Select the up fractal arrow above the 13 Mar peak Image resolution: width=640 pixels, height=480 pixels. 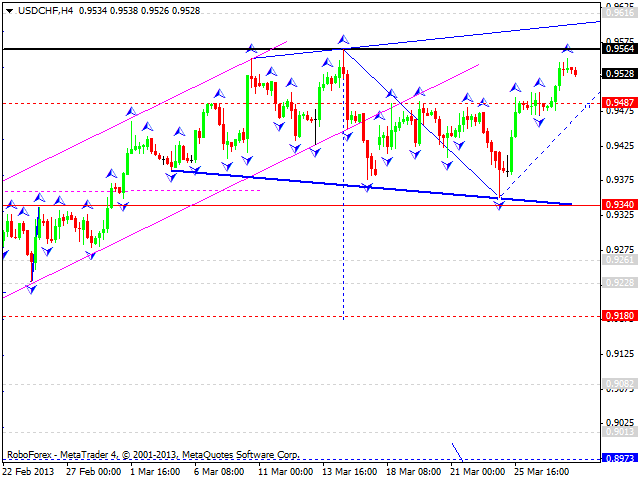343,39
